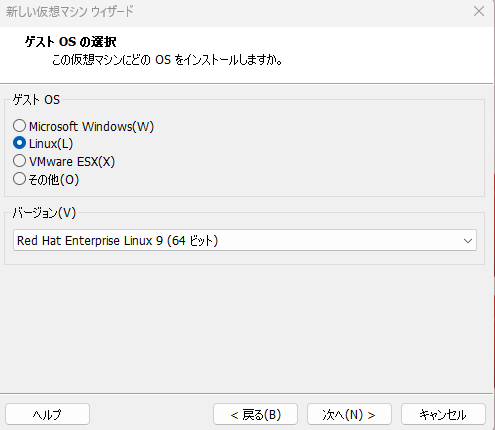Proceed with the 次へ(N) button
This screenshot has height=430, width=495.
click(349, 414)
